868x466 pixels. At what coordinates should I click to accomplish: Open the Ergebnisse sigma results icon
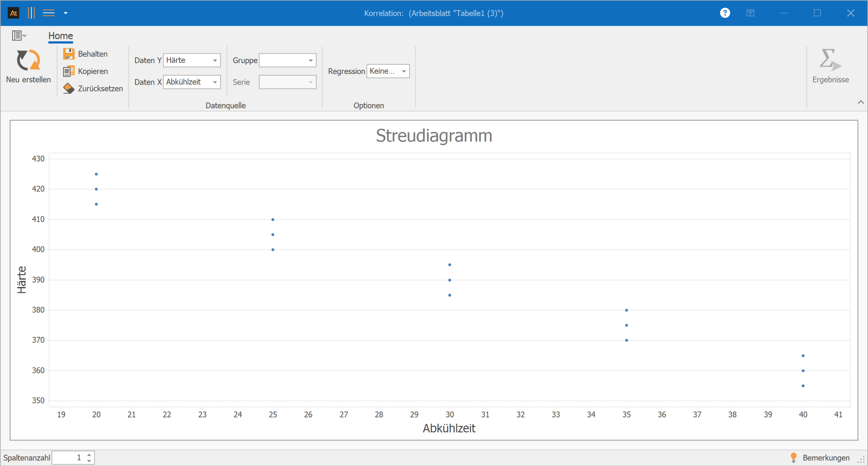point(830,60)
